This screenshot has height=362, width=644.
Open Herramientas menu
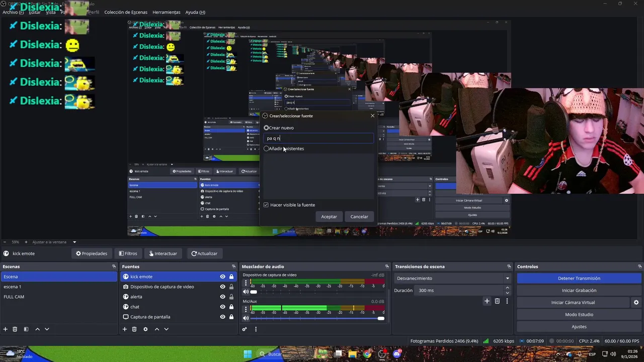166,12
